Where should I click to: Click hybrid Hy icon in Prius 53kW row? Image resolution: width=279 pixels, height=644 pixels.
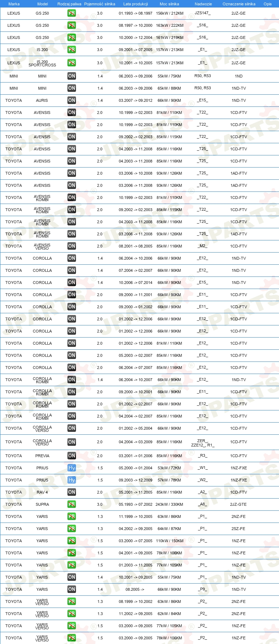pyautogui.click(x=72, y=468)
